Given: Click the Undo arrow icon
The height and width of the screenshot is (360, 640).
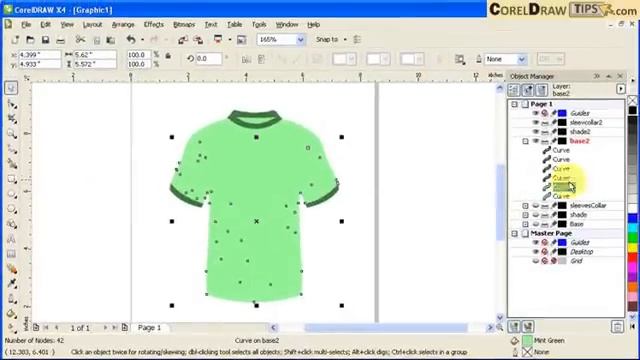Looking at the screenshot, I should coord(131,40).
